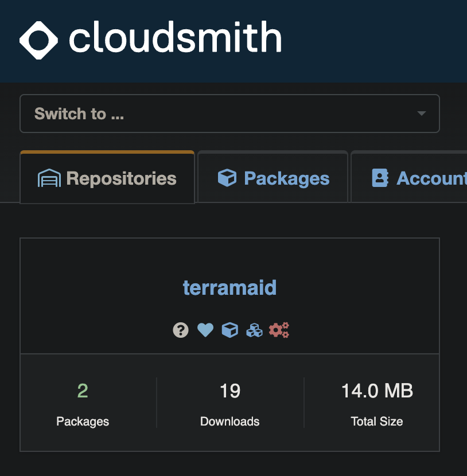
Task: Click the '14.0 MB' total size value
Action: point(377,391)
